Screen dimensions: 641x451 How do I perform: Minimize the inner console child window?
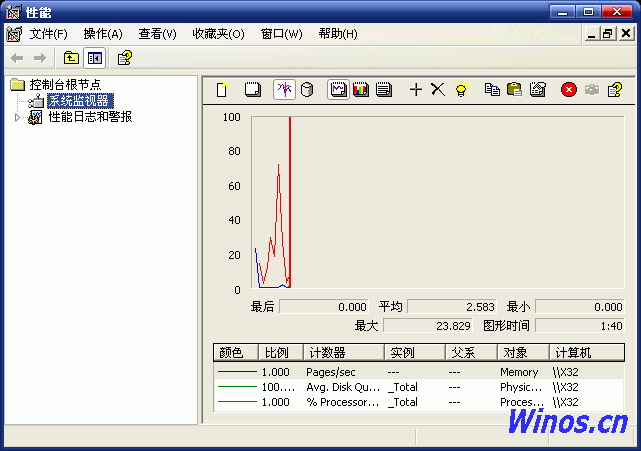[592, 34]
